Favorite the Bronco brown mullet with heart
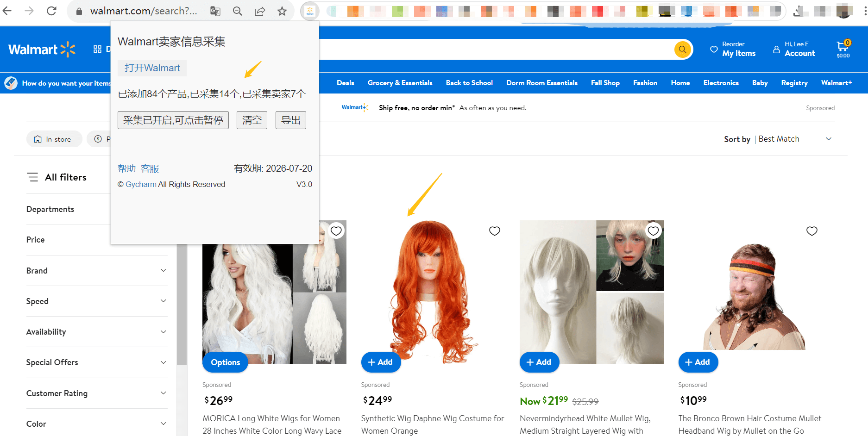Viewport: 868px width, 436px height. pyautogui.click(x=812, y=230)
